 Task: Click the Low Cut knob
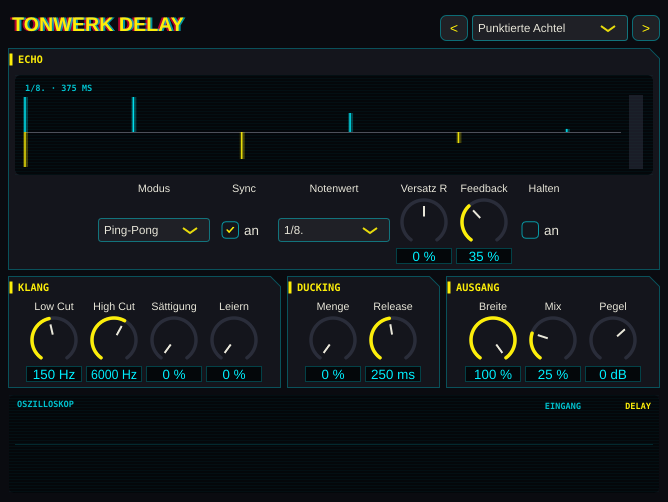(54, 340)
